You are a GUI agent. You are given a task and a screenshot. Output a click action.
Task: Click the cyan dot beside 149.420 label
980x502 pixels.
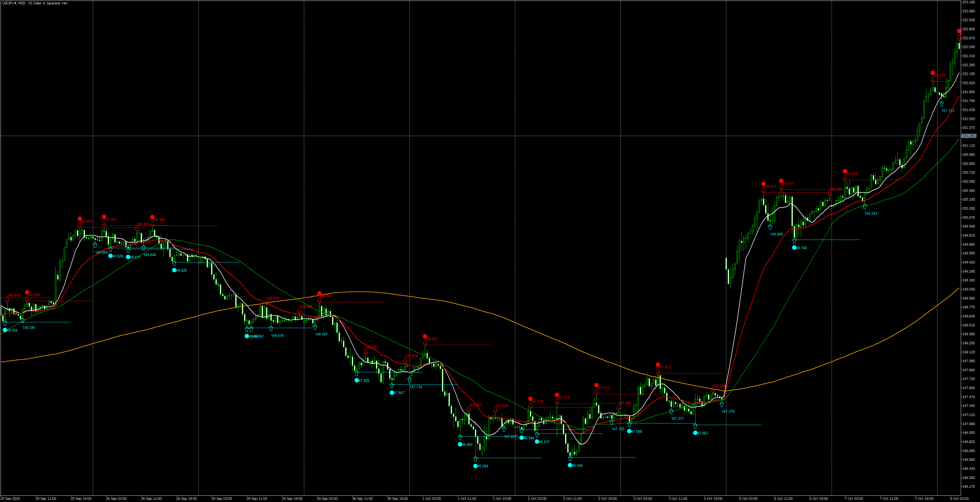coord(174,270)
